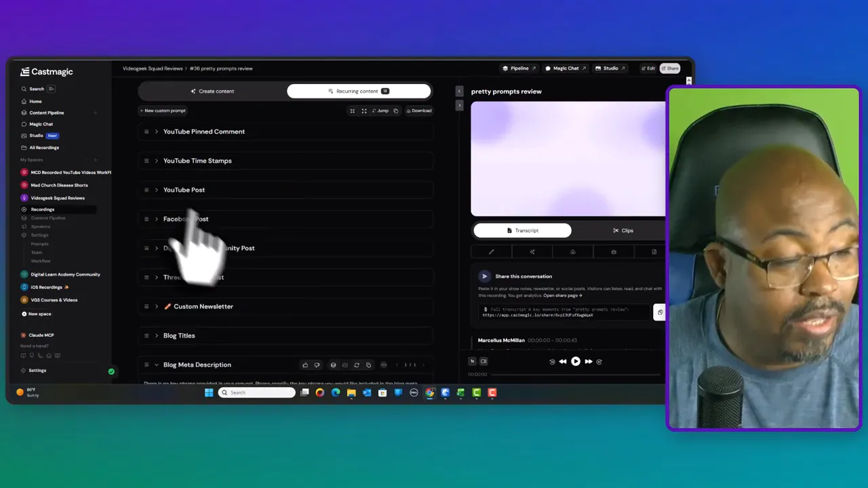Click the green check status icon
Viewport: 868px width, 488px height.
[111, 371]
